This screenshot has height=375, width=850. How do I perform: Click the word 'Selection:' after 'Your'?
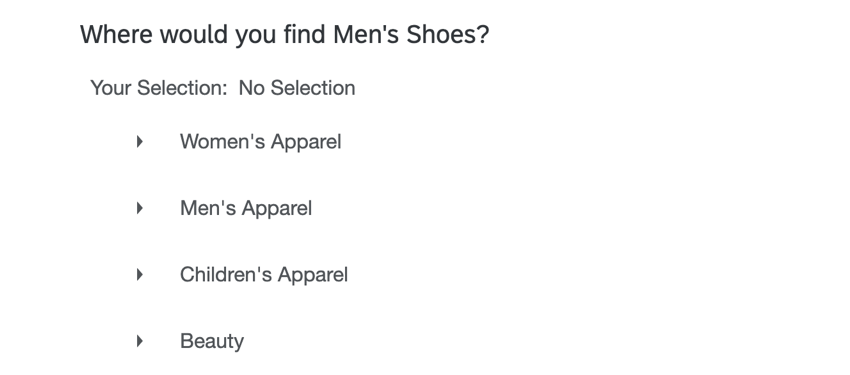pos(182,88)
